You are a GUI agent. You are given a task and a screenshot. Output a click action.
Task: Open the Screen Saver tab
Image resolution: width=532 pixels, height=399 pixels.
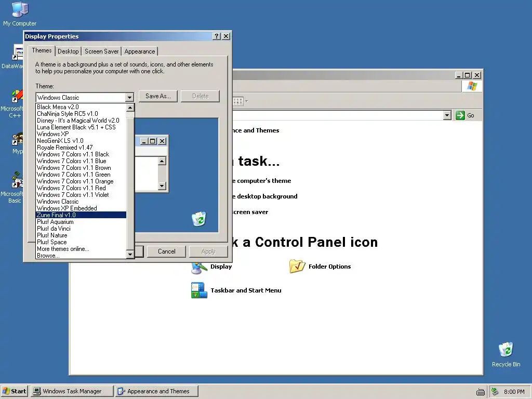pos(102,51)
